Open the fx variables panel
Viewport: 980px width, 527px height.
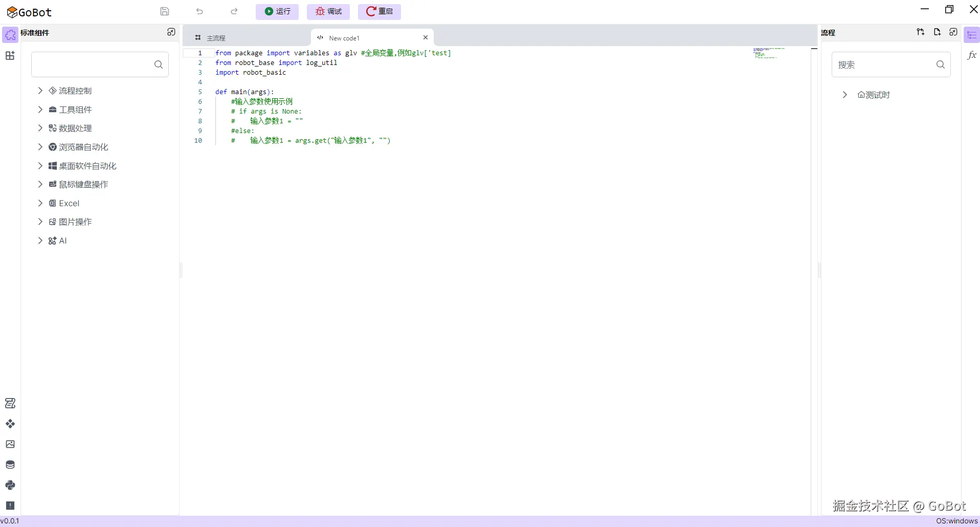[971, 55]
